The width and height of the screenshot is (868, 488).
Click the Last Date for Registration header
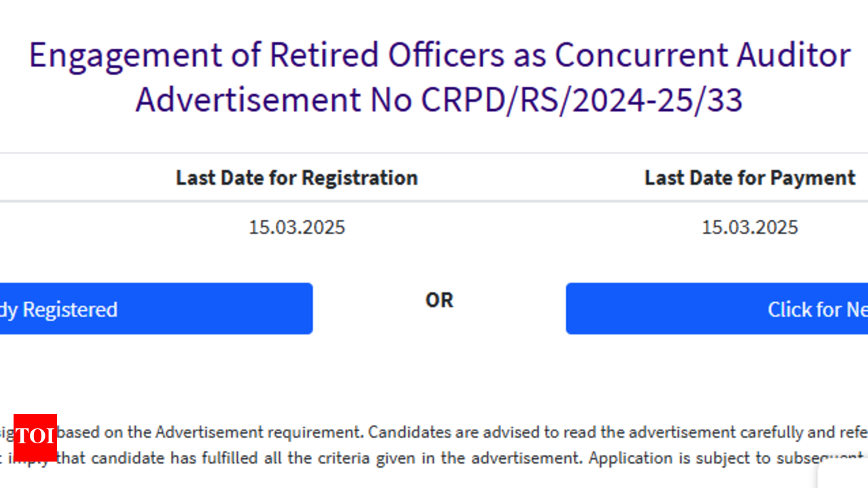tap(296, 178)
